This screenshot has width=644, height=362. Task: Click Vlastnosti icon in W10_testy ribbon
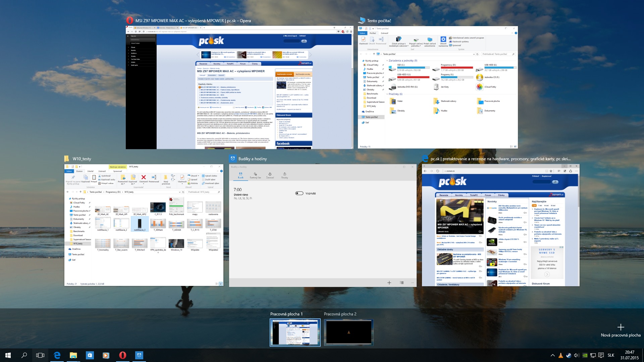tap(182, 177)
